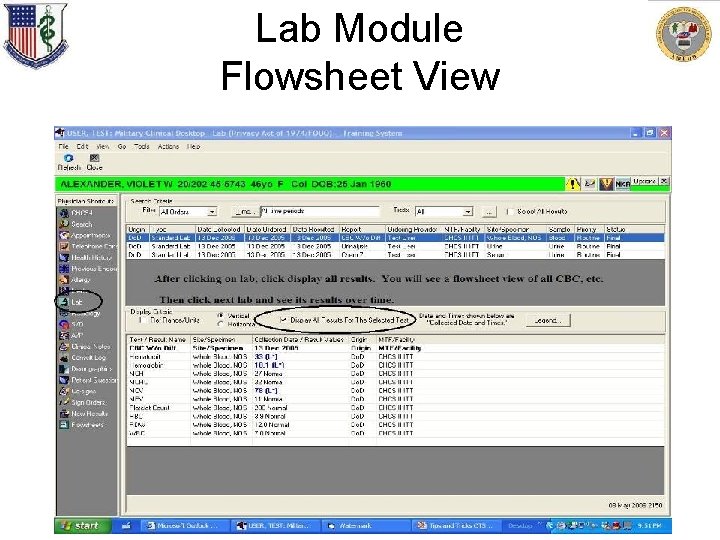Open the Actions menu

168,146
